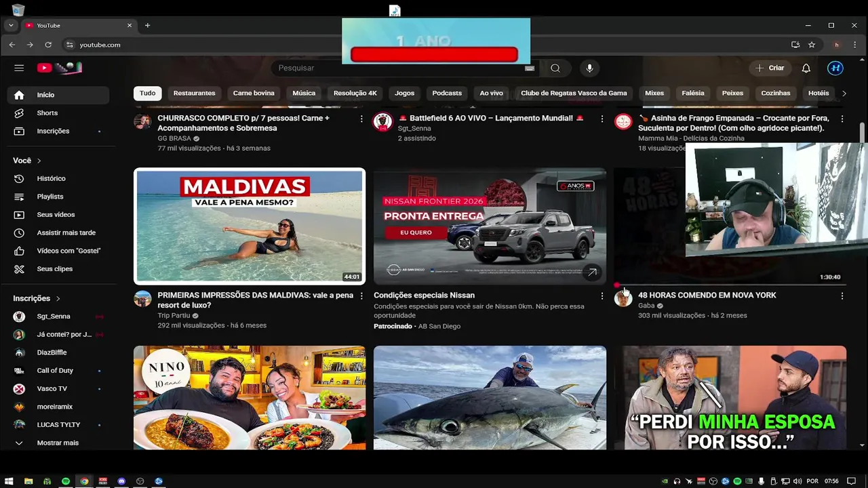Click the YouTube logo

tap(60, 68)
